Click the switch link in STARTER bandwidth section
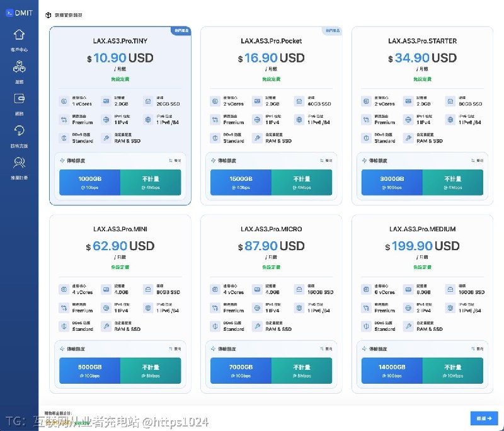This screenshot has height=431, width=504. (477, 161)
